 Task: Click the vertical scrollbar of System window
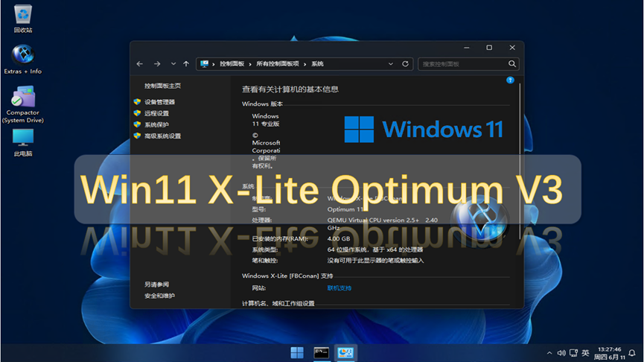coord(520,161)
